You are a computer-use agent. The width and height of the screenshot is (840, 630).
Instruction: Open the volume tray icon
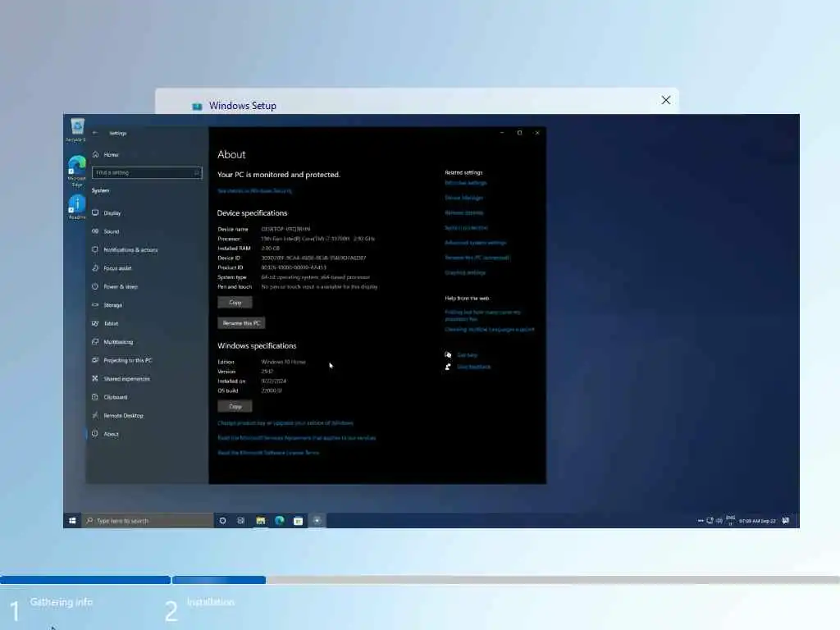click(x=719, y=521)
